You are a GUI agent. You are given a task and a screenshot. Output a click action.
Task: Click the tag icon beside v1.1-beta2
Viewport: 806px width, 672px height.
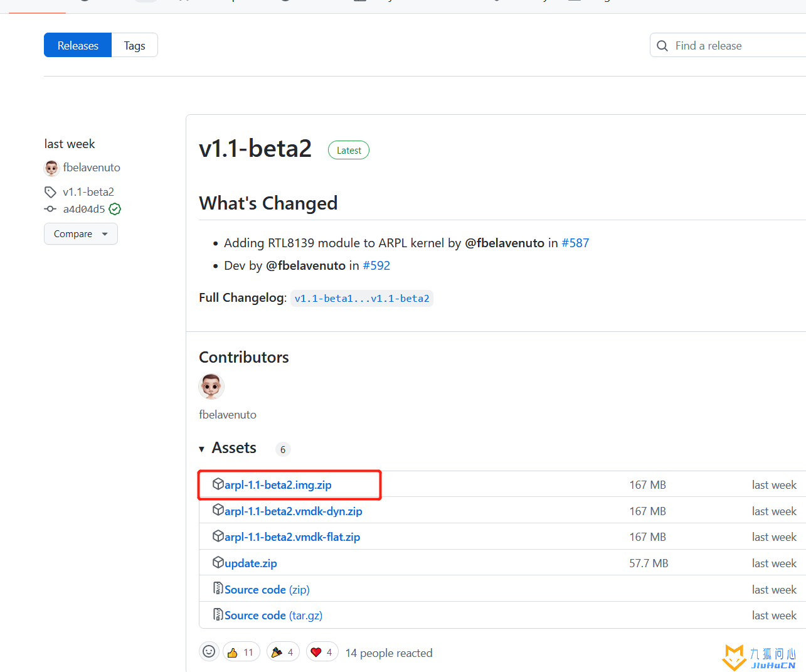coord(50,192)
